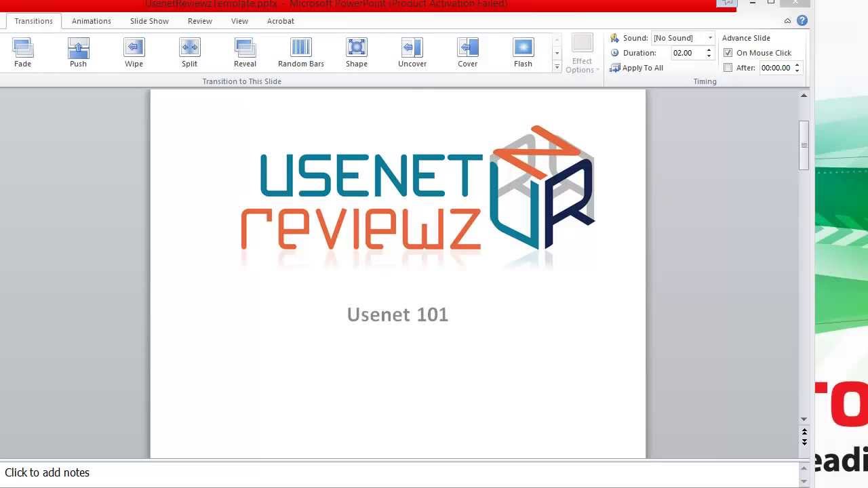Image resolution: width=868 pixels, height=488 pixels.
Task: Apply the Split transition
Action: coord(190,53)
